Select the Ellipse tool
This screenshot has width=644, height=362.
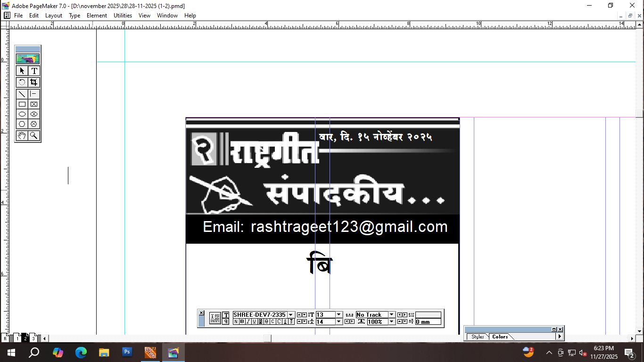click(22, 114)
